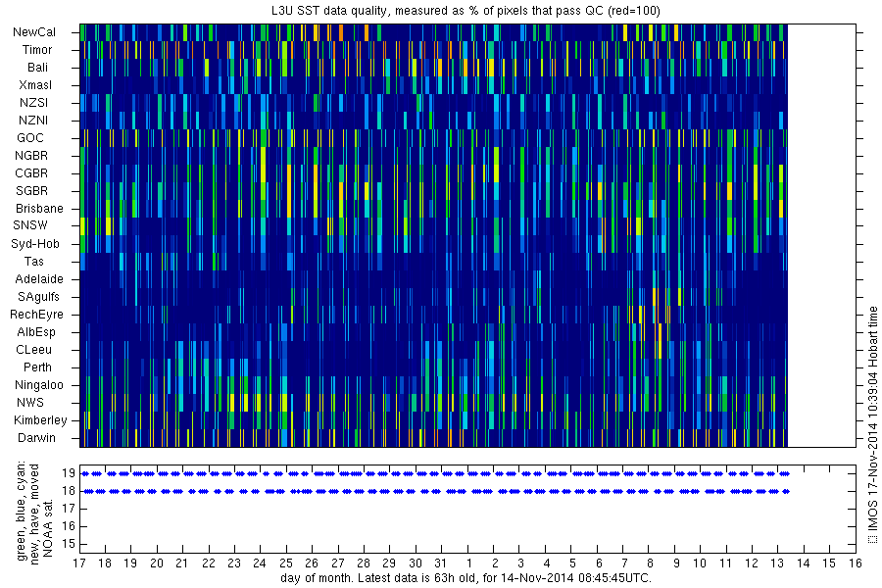Click day 18 on the x-axis

pyautogui.click(x=105, y=563)
